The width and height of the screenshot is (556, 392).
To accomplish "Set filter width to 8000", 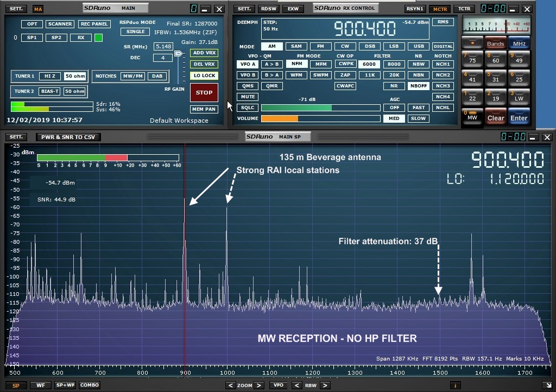I will click(x=394, y=64).
